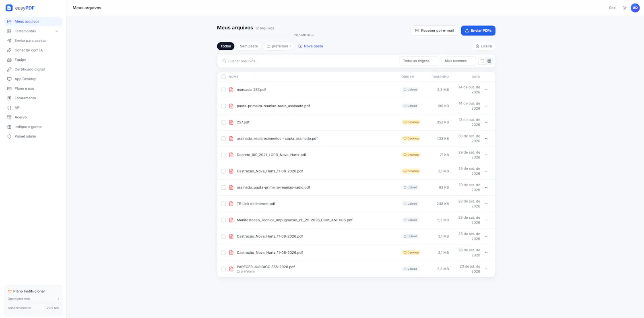The height and width of the screenshot is (318, 644).
Task: Switch to the Sem pasta tab
Action: 249,46
